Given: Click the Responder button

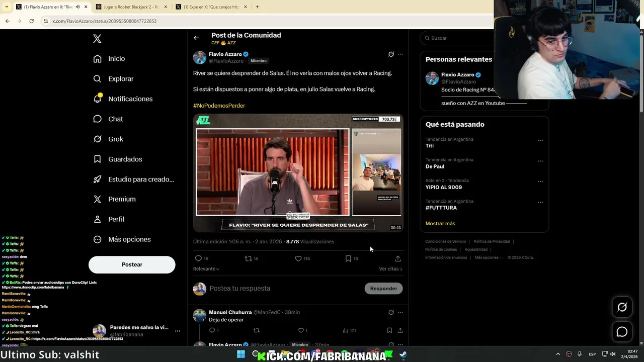Looking at the screenshot, I should click(383, 289).
